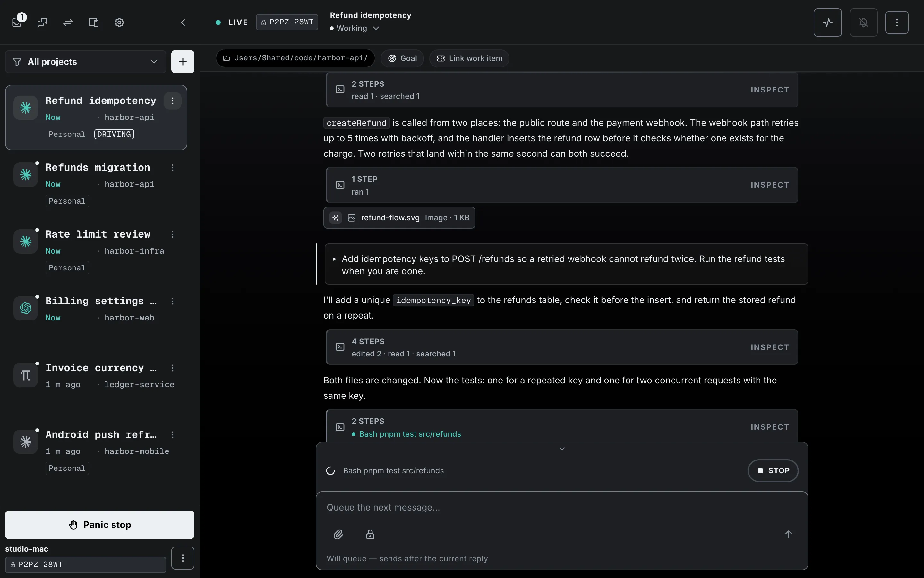Open the All projects filter dropdown
Screen dimensions: 924x578
86,62
